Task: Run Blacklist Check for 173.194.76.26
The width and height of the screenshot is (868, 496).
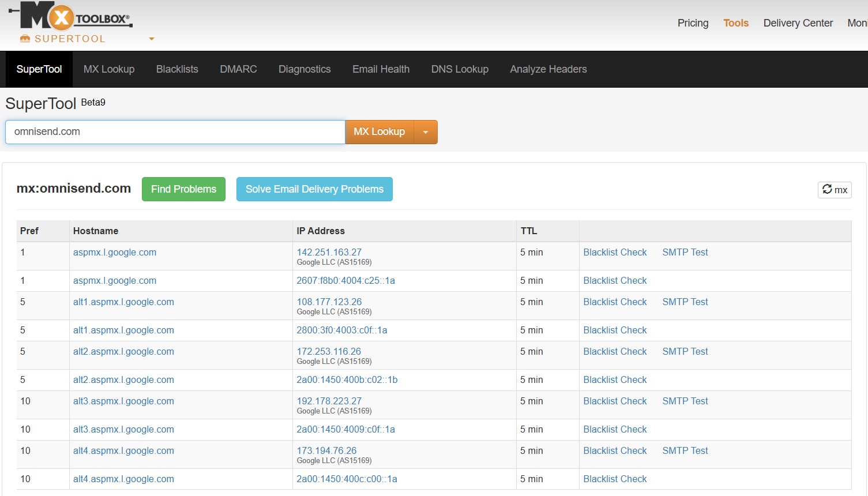Action: pos(615,450)
